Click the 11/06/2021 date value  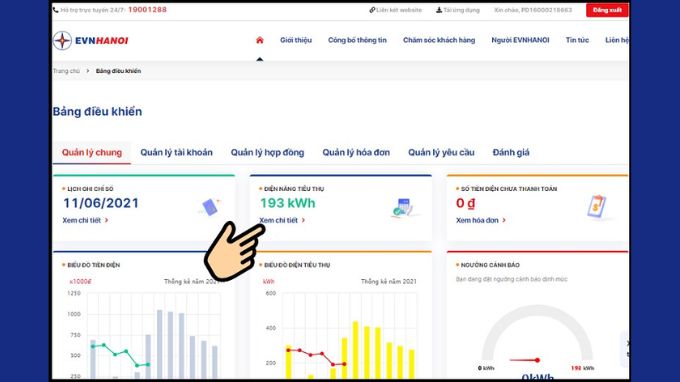[101, 203]
